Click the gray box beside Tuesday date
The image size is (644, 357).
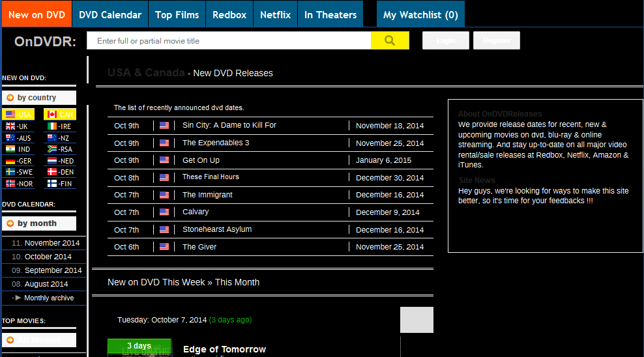coord(417,320)
